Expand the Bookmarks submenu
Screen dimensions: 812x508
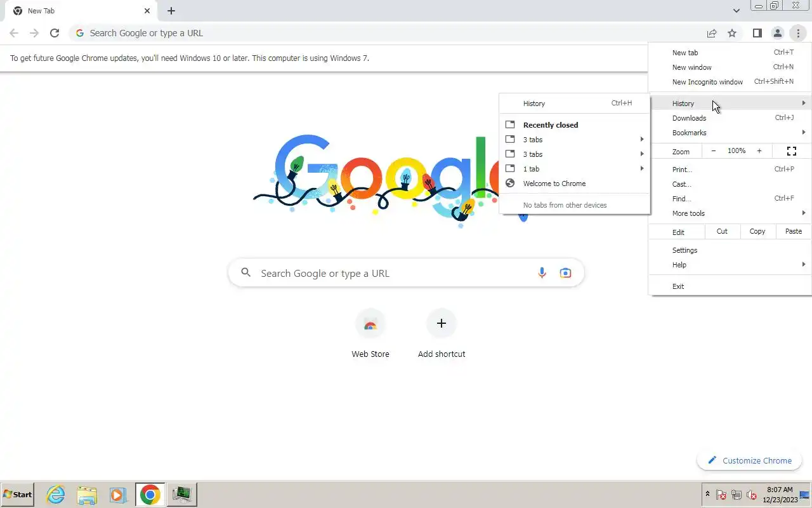point(730,133)
